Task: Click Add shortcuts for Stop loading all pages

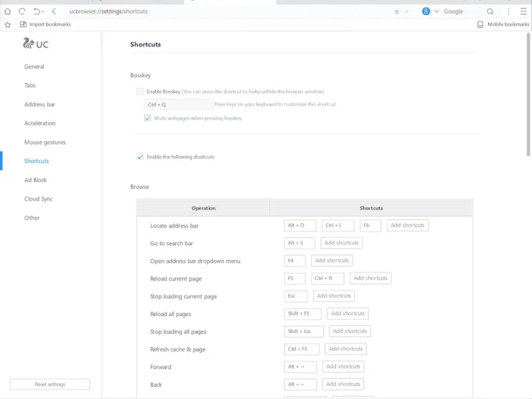Action: (x=350, y=331)
